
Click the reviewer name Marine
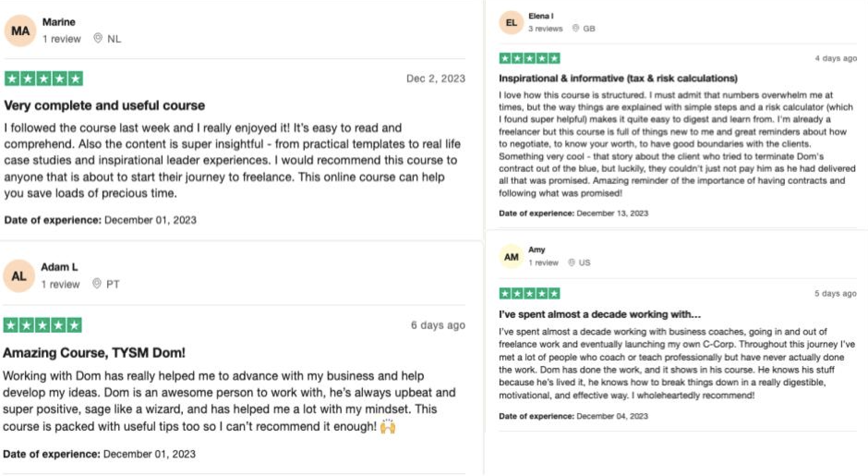tap(59, 22)
